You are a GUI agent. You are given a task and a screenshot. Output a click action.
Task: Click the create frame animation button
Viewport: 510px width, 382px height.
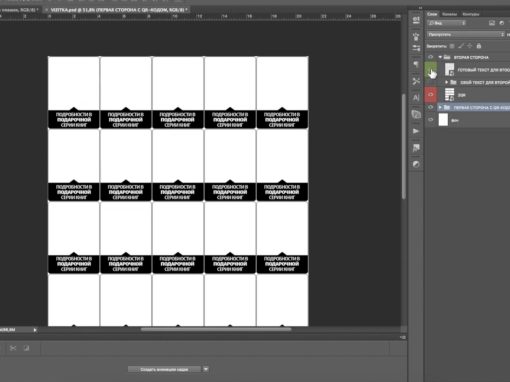165,369
